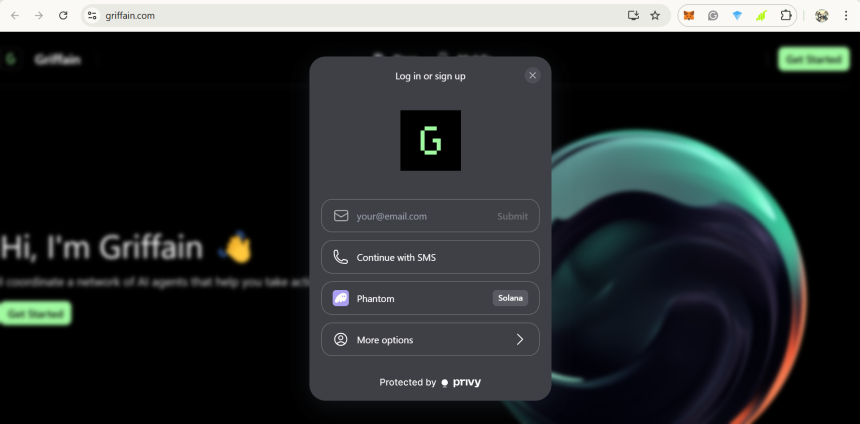Go back in browser history
This screenshot has height=424, width=860.
pyautogui.click(x=15, y=15)
